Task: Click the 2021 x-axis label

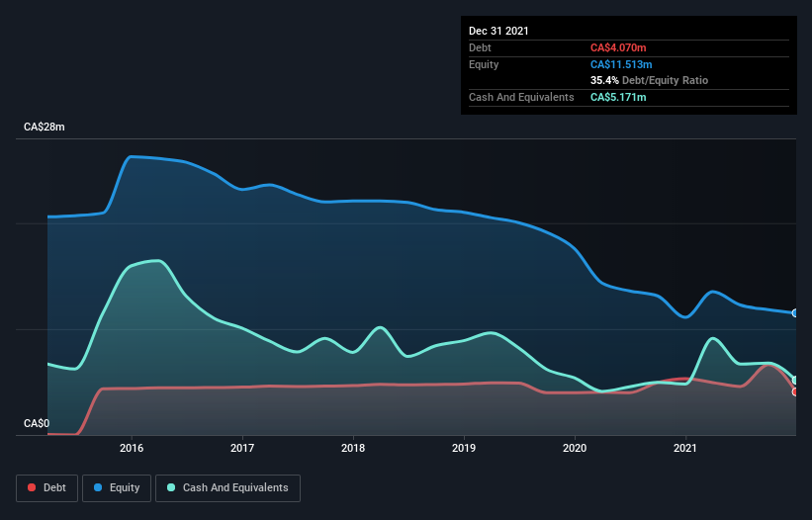Action: click(685, 448)
